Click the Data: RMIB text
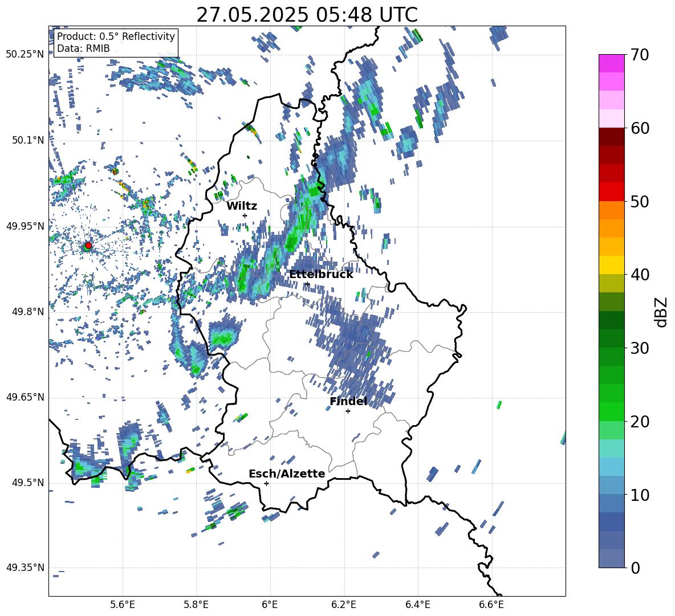 [x=83, y=48]
